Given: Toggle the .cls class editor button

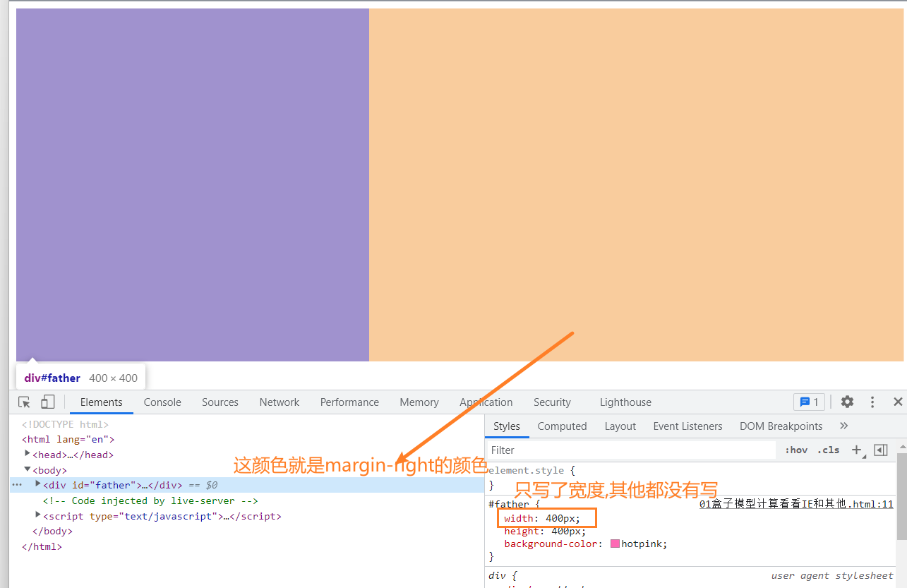Looking at the screenshot, I should tap(829, 450).
